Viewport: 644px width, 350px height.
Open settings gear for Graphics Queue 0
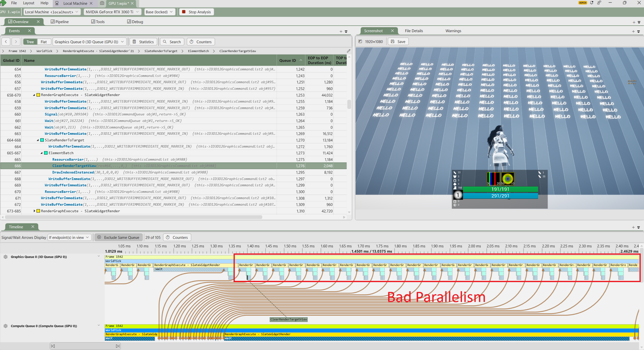pyautogui.click(x=6, y=257)
